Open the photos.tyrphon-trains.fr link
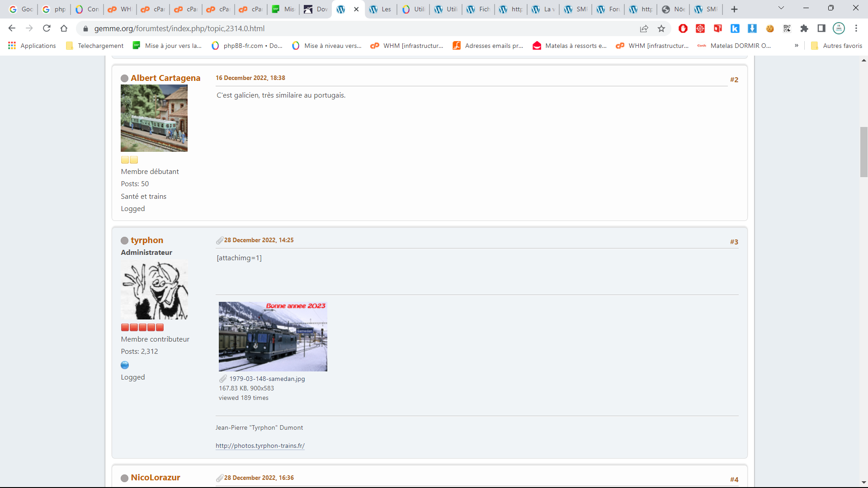Image resolution: width=868 pixels, height=488 pixels. click(260, 446)
